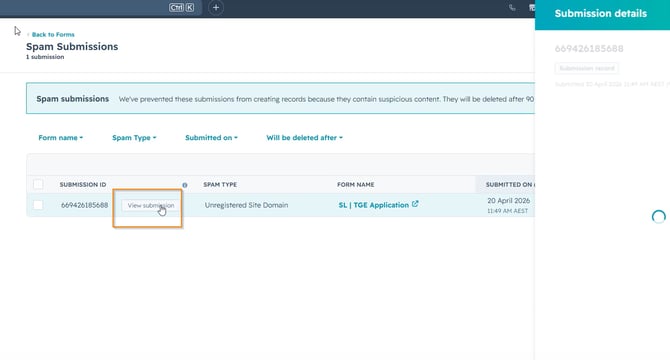Click the Spam Submissions page heading
Screen dimensions: 670x360
72,47
